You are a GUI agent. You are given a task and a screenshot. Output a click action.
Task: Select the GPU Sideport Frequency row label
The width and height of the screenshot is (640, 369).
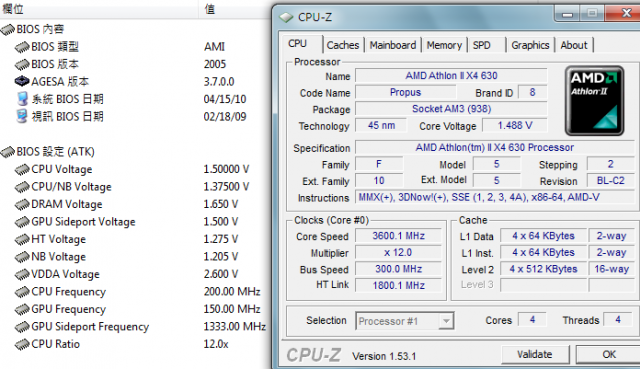point(90,327)
